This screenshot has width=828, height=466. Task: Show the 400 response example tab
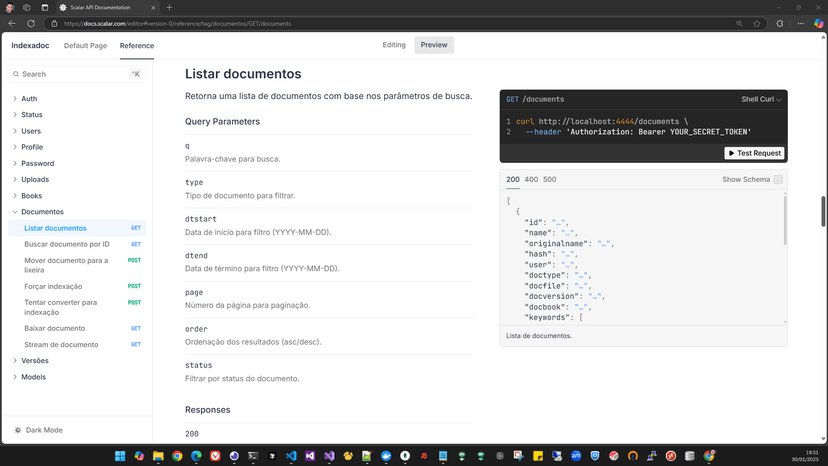(531, 180)
